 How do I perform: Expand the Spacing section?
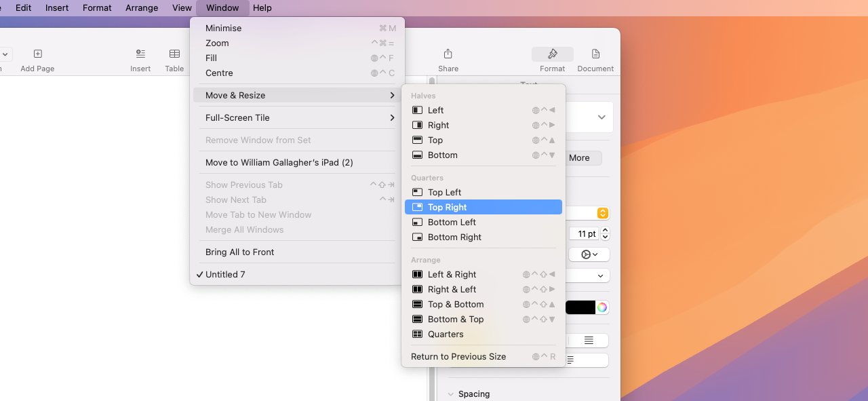click(x=452, y=394)
